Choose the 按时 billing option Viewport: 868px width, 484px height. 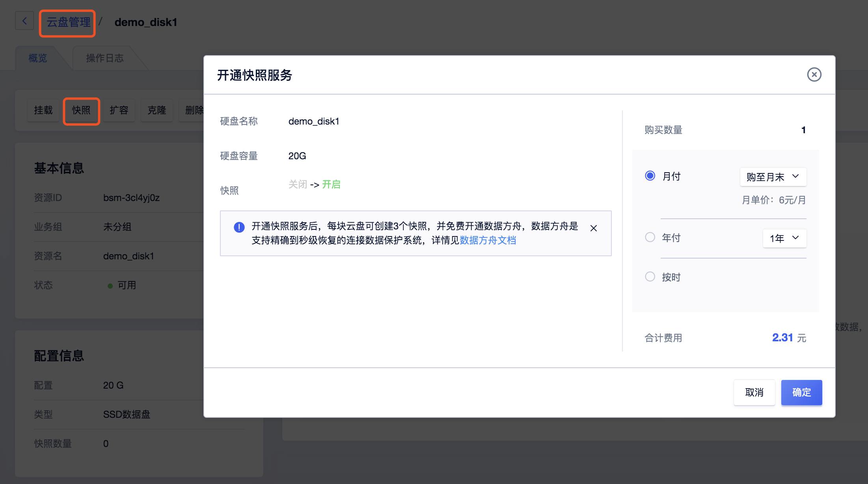[x=650, y=277]
